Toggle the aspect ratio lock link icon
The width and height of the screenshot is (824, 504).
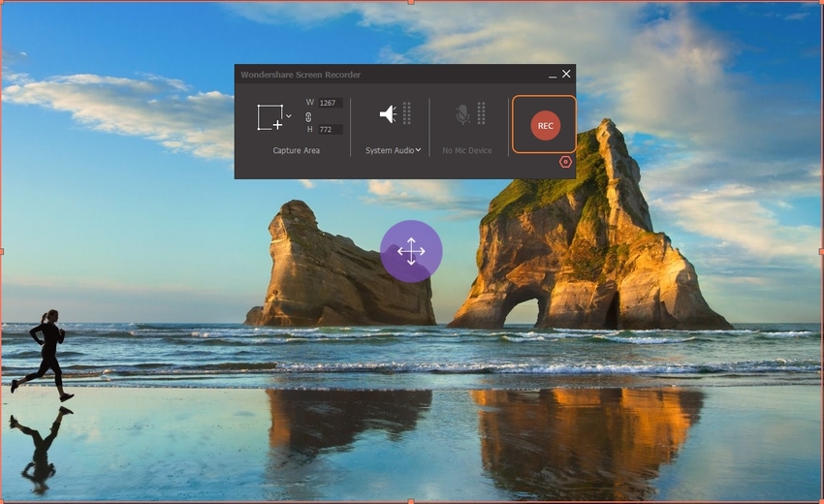tap(309, 116)
